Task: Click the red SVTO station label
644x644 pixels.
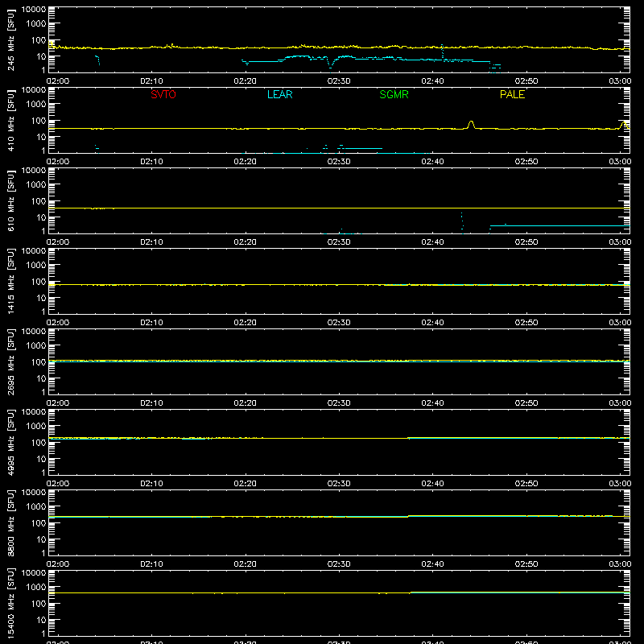Action: click(x=163, y=94)
